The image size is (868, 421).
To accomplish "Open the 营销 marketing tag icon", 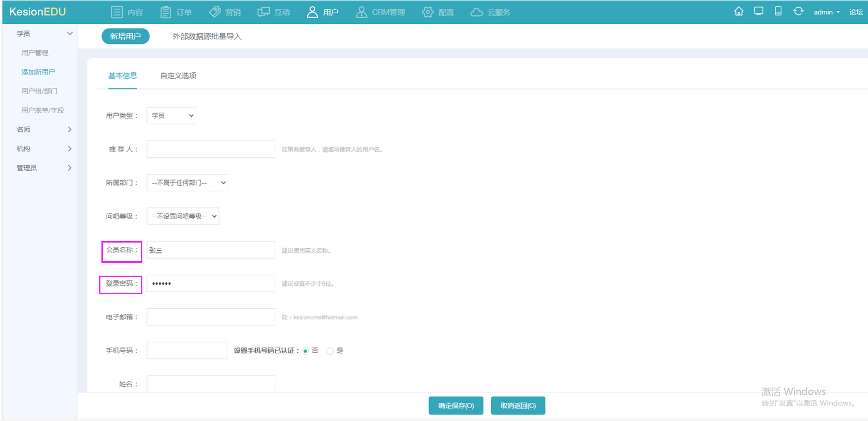I will coord(215,12).
